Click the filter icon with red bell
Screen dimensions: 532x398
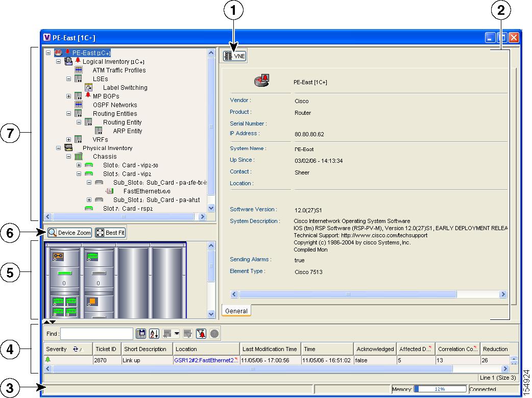[x=201, y=333]
